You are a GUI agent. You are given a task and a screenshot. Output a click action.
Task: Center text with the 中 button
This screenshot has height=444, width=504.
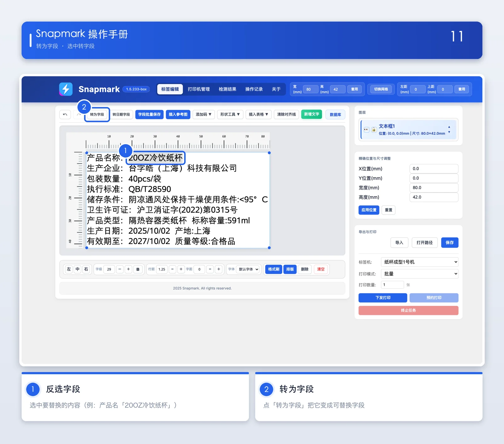point(77,269)
